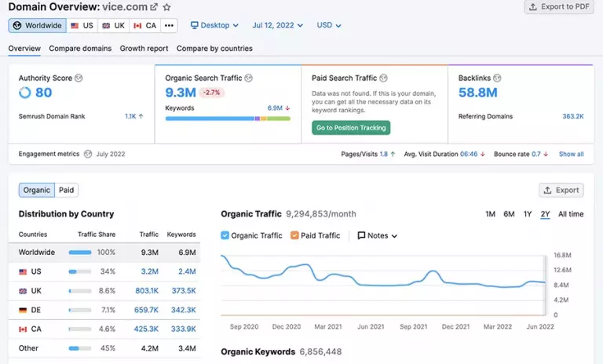Switch to Compare domains tab
Image resolution: width=603 pixels, height=364 pixels.
click(80, 49)
